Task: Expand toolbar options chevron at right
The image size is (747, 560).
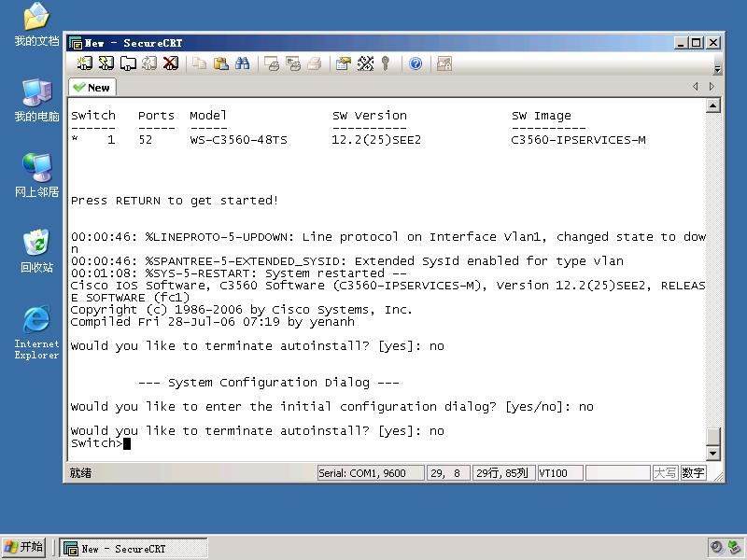Action: click(x=717, y=69)
